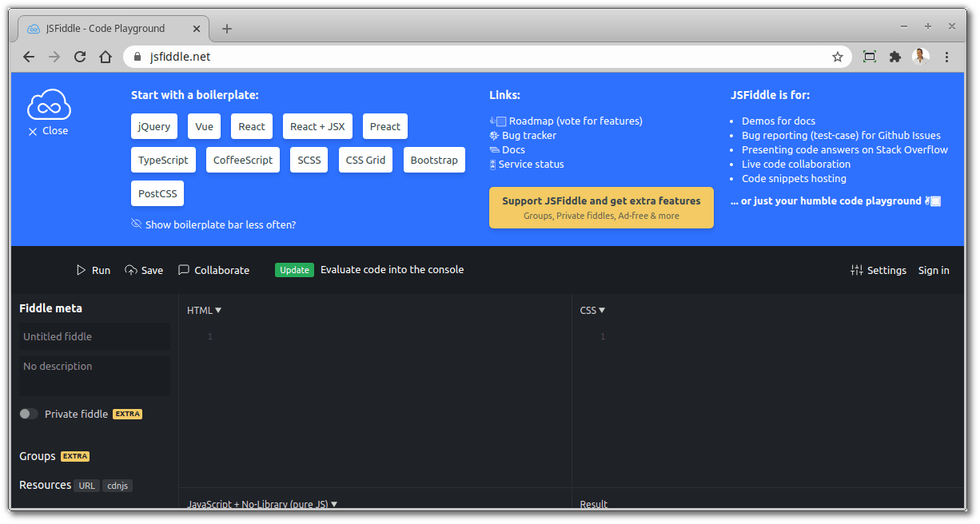
Task: Click the EXTRA badge next to Groups
Action: (x=75, y=456)
